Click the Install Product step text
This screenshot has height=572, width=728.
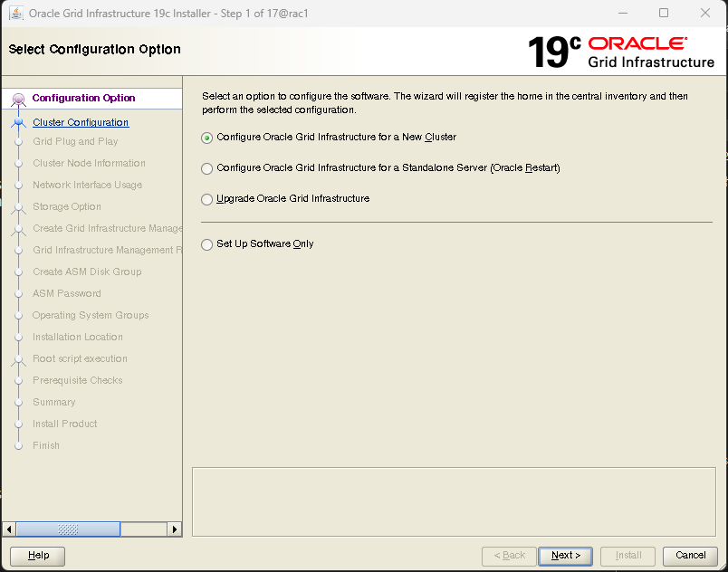65,424
